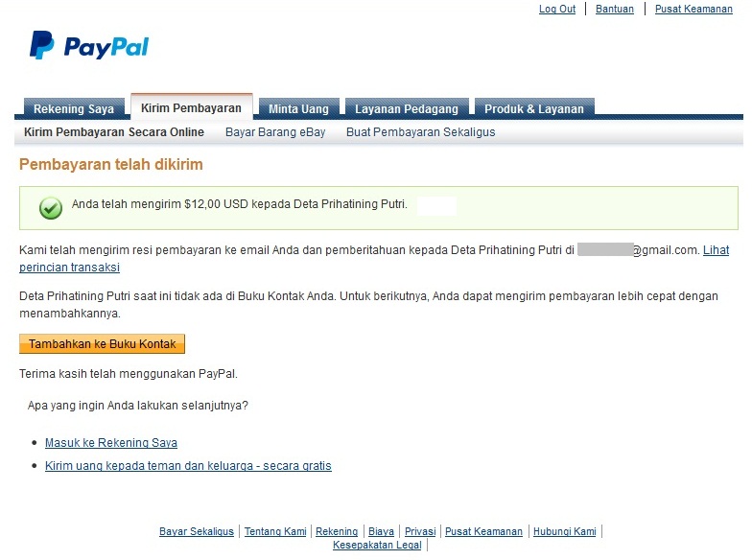
Task: Open the Produk & Layanan tab
Action: click(534, 109)
